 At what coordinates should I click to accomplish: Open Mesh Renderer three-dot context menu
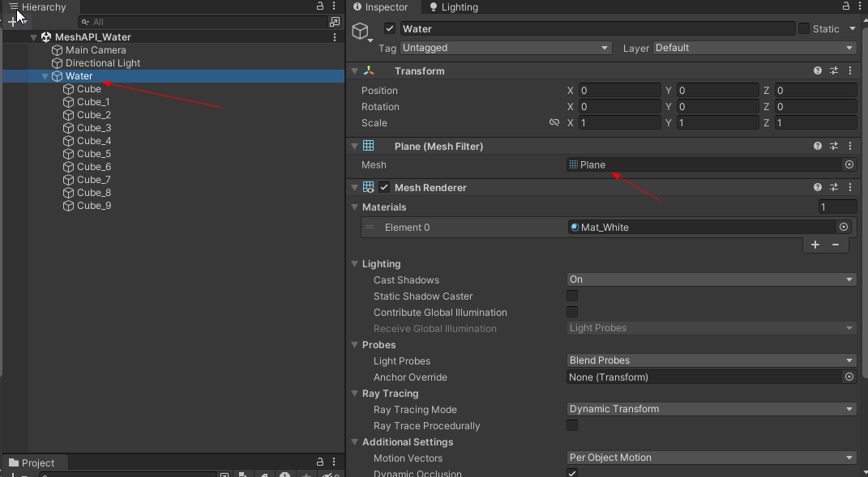coord(850,187)
